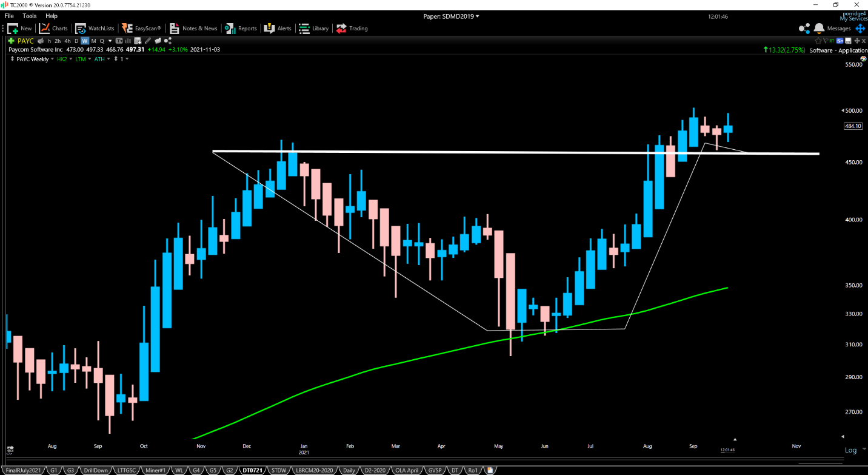Open the blue S data-source dropdown

(x=840, y=41)
